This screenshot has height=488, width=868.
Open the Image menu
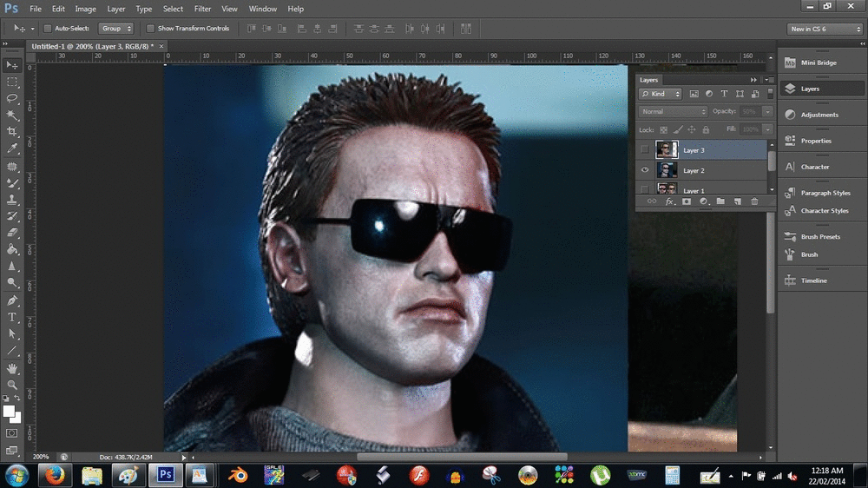click(85, 9)
